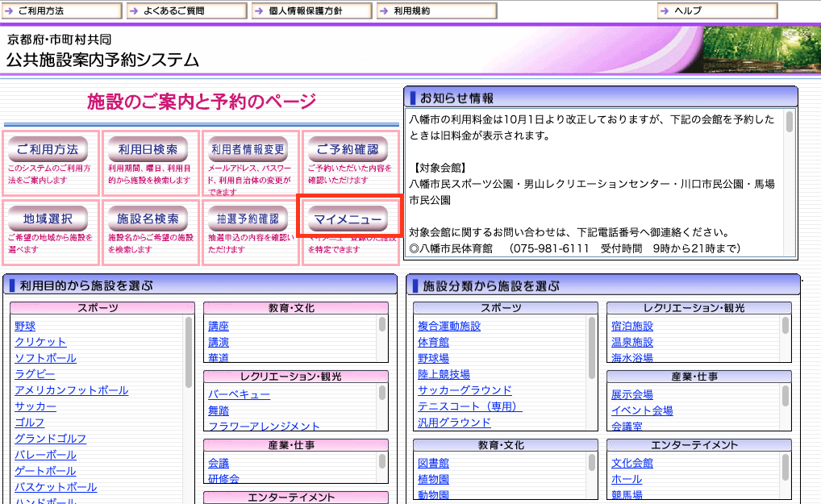This screenshot has width=821, height=504.
Task: Select the 利用日検索 search button
Action: (x=149, y=148)
